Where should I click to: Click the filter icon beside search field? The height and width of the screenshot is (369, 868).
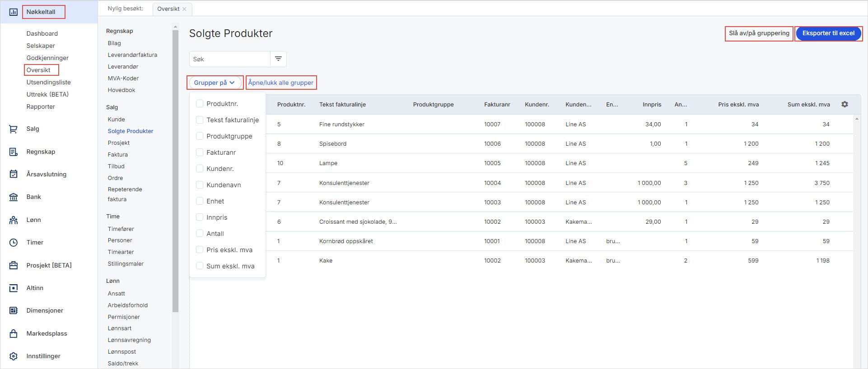coord(278,59)
